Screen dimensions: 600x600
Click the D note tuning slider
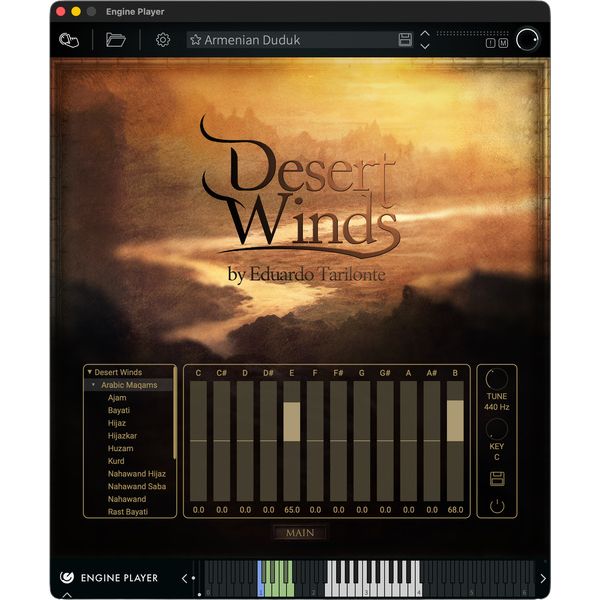tap(245, 441)
